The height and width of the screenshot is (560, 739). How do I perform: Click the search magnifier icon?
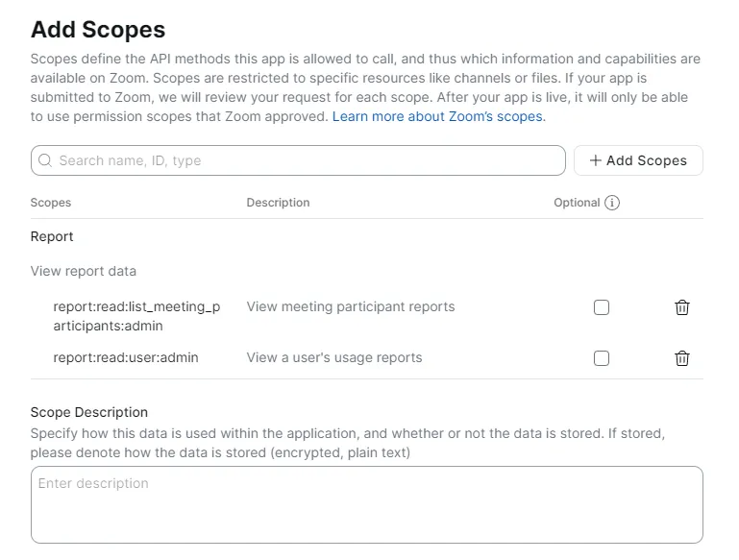(45, 160)
